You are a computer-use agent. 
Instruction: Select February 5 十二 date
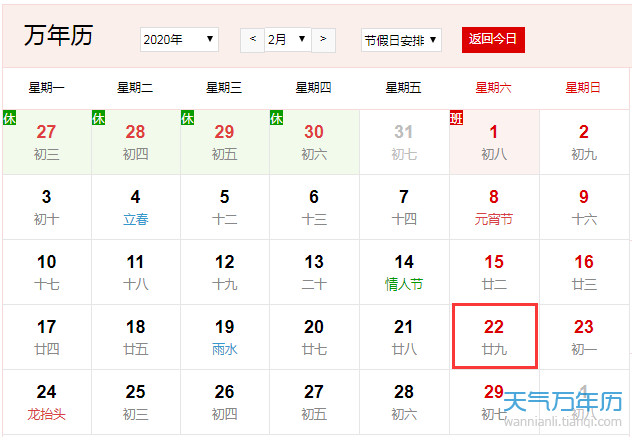point(225,207)
